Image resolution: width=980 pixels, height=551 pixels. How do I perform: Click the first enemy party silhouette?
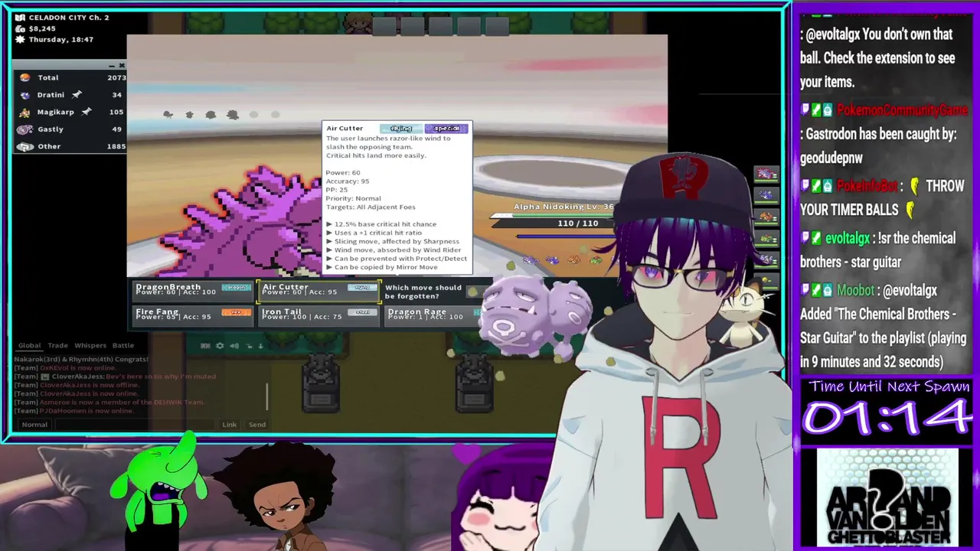(168, 115)
